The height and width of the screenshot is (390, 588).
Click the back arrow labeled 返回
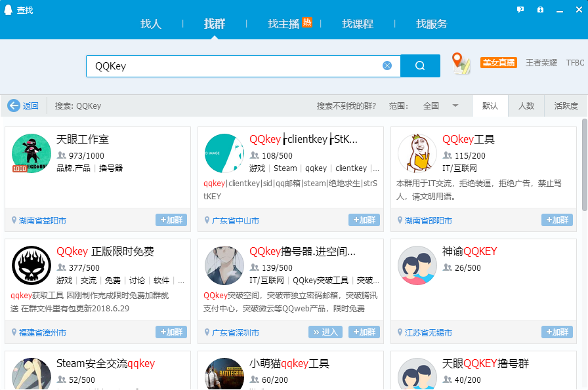point(23,106)
